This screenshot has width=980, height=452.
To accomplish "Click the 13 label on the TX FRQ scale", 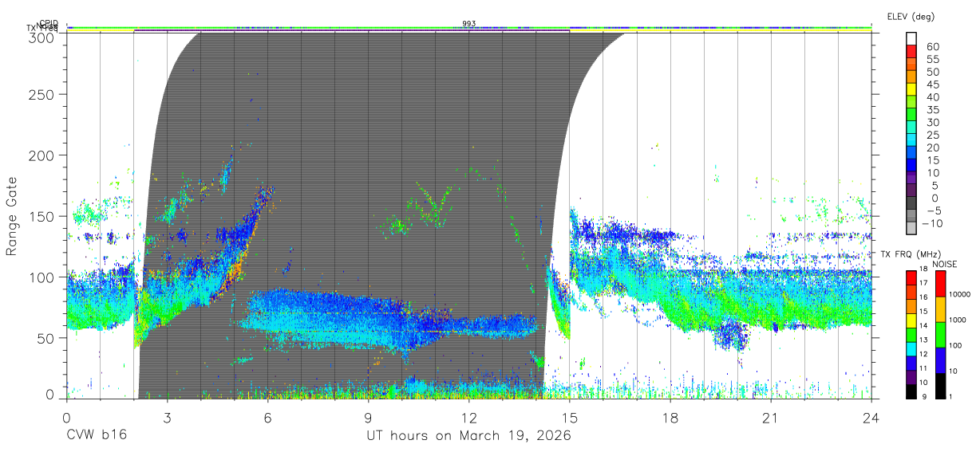I will (923, 340).
